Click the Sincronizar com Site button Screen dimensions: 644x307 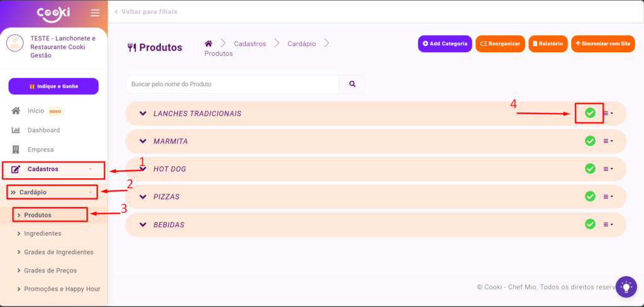point(602,44)
